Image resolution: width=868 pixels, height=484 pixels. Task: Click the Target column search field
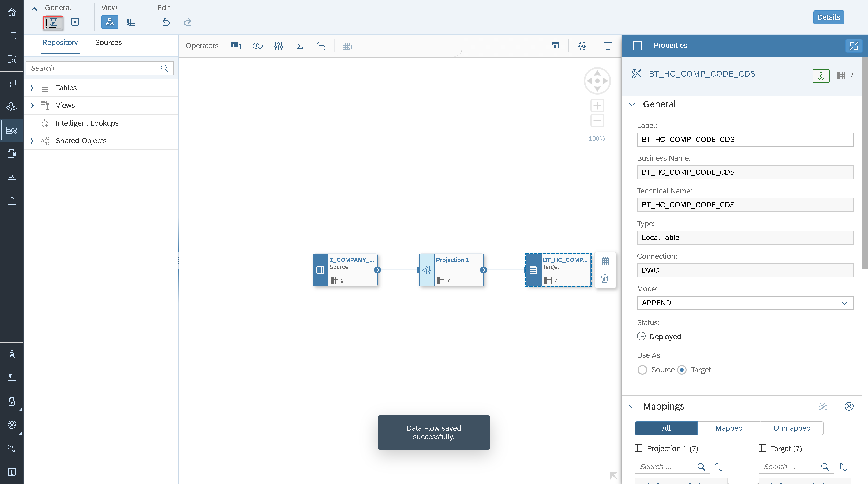796,467
